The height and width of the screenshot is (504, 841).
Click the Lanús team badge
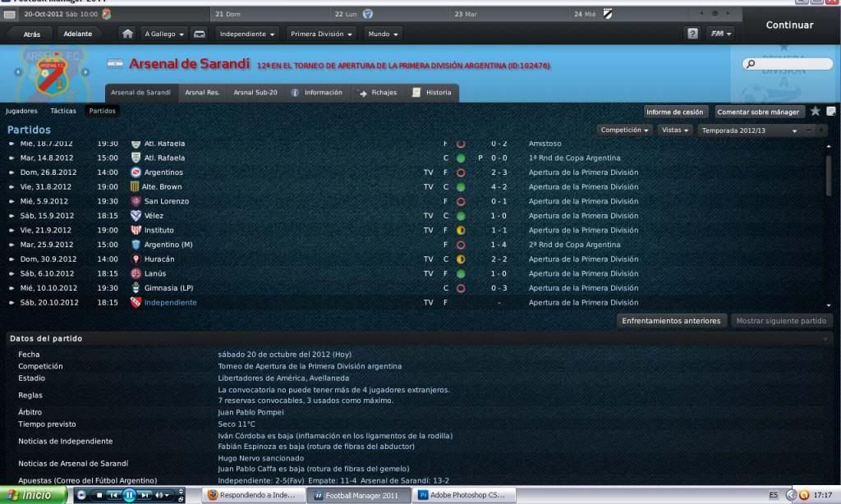[136, 274]
